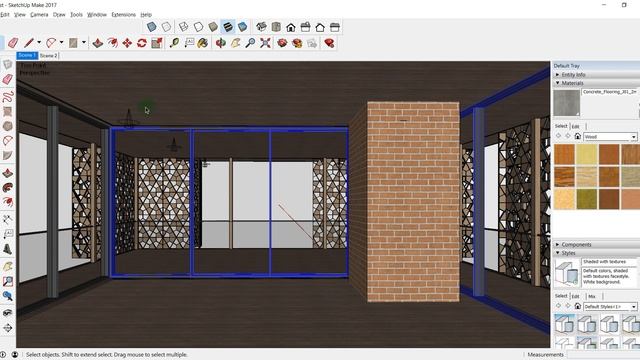Open the Arc tool dropdown arrow
This screenshot has height=360, width=640.
pos(62,42)
